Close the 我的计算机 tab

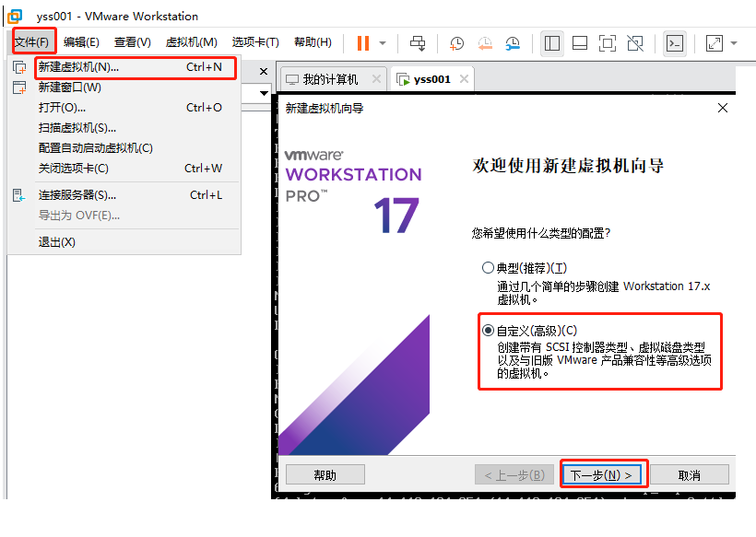[376, 79]
